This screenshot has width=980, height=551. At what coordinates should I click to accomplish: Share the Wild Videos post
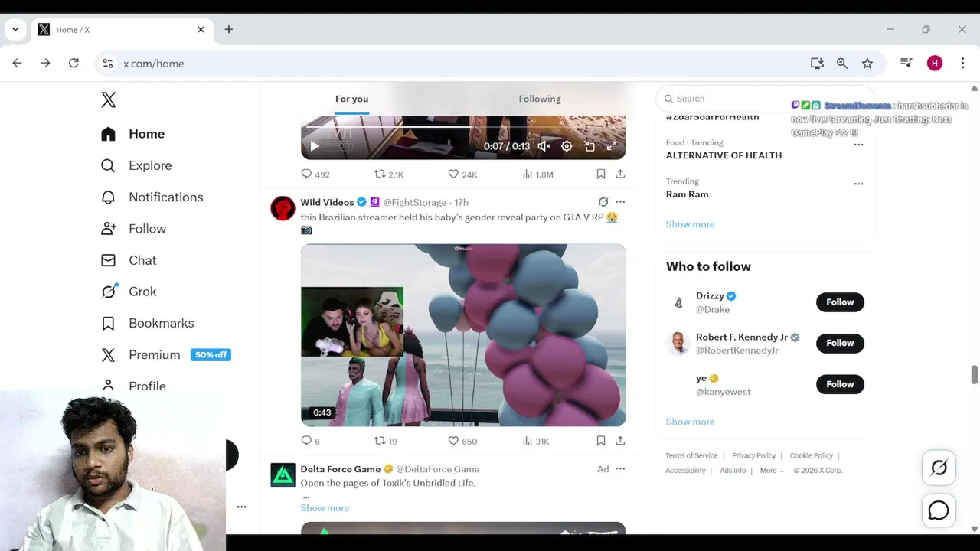coord(620,441)
